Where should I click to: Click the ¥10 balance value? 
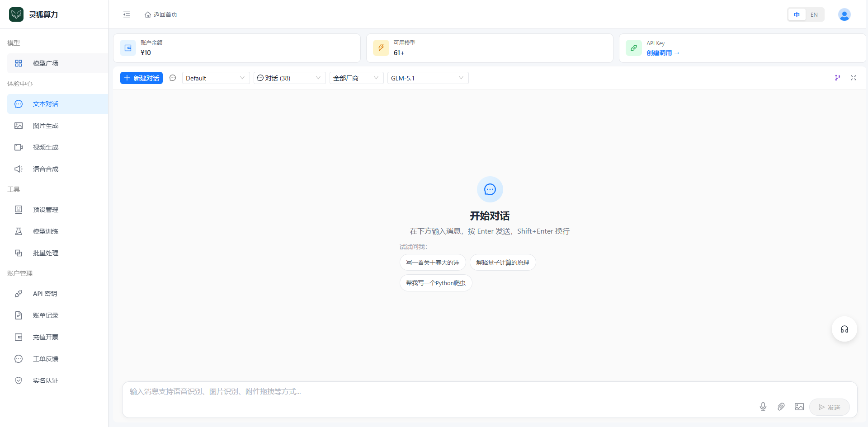point(146,53)
